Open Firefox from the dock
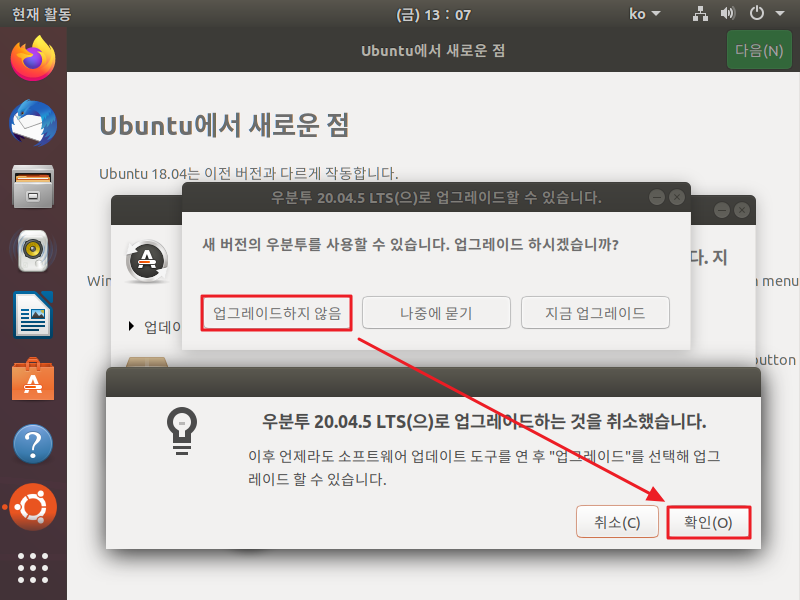This screenshot has width=800, height=600. (33, 58)
